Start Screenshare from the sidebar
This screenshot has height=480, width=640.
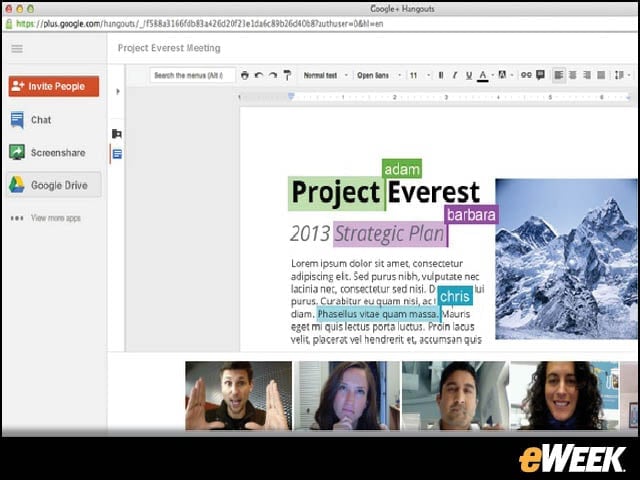coord(48,153)
